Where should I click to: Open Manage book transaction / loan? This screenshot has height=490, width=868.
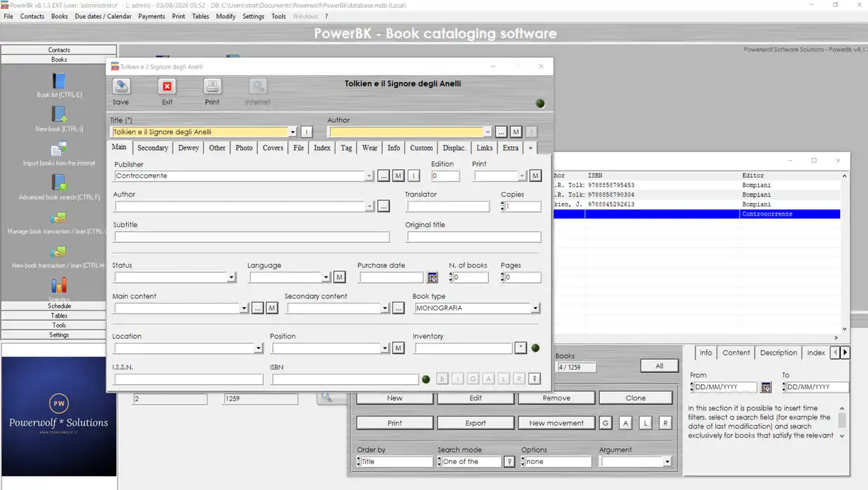pyautogui.click(x=59, y=218)
